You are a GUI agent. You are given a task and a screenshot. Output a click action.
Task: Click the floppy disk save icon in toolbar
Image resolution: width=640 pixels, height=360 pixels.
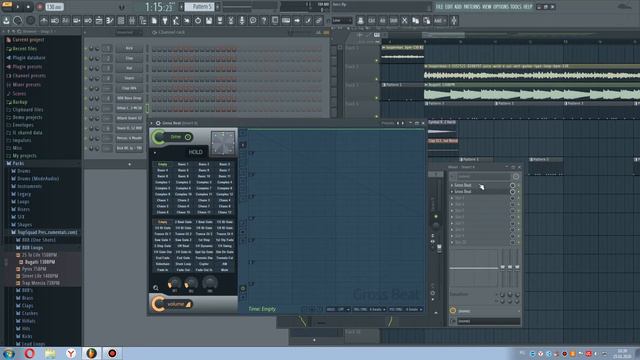[x=209, y=20]
